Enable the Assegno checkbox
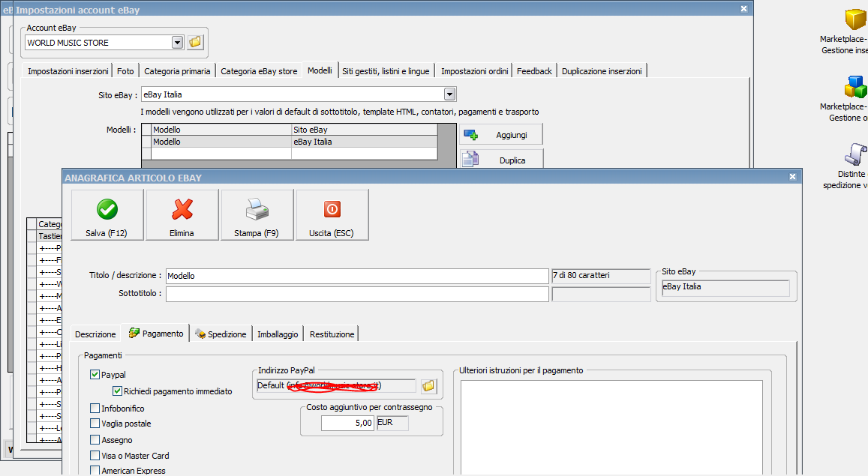 [x=95, y=439]
